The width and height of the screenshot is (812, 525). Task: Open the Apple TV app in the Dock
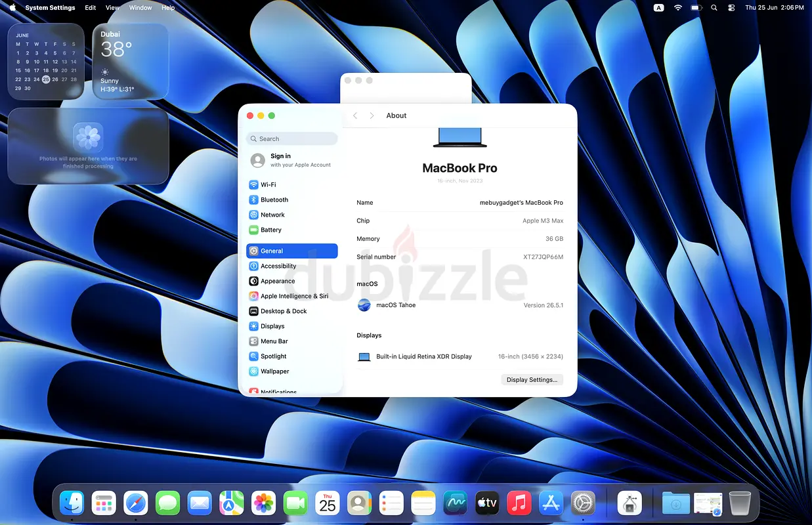[x=488, y=503]
